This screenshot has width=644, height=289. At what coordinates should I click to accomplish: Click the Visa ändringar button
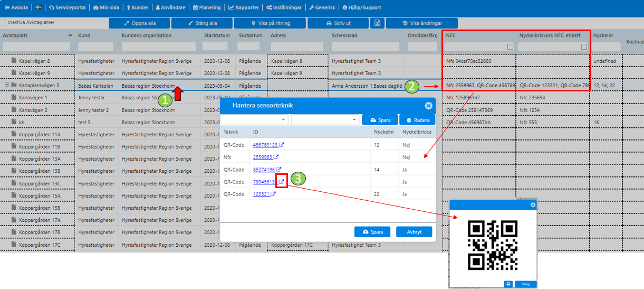point(421,23)
